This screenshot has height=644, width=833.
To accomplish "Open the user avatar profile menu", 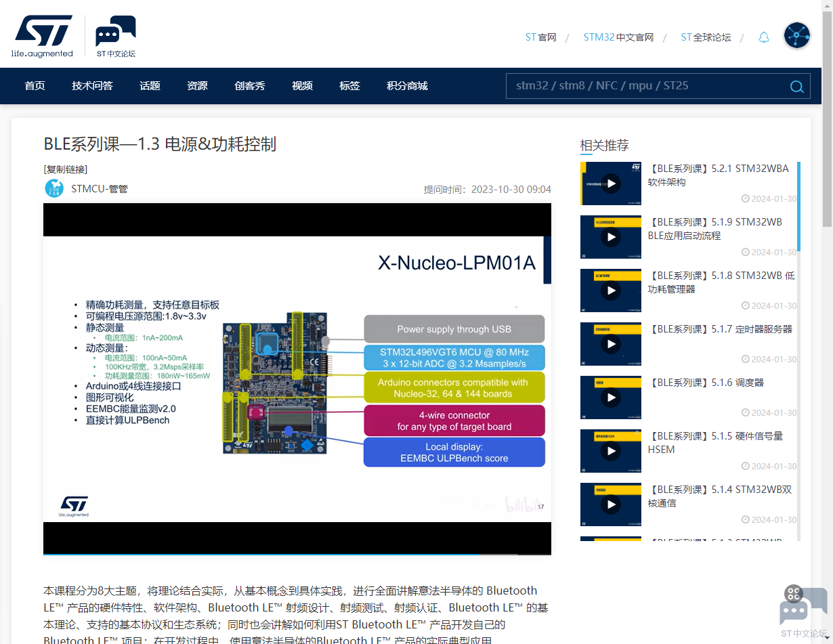I will pos(797,35).
